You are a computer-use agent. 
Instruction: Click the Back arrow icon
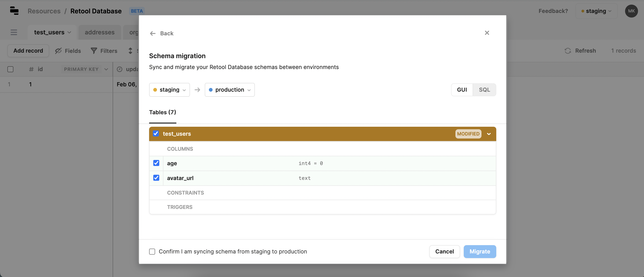click(153, 33)
